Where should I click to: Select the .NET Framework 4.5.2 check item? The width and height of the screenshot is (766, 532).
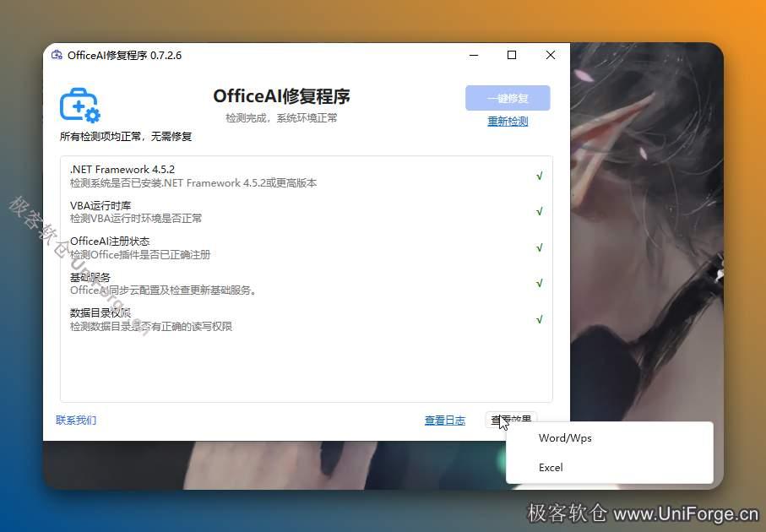coord(307,176)
